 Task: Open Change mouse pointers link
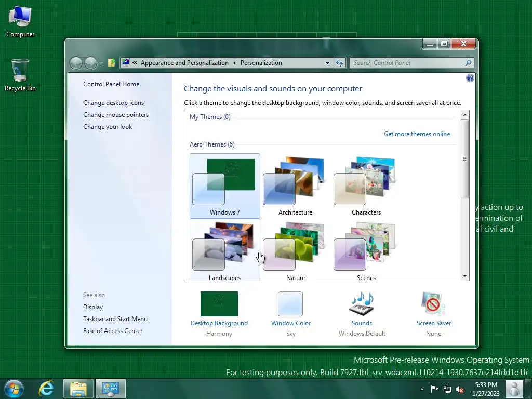[x=116, y=115]
